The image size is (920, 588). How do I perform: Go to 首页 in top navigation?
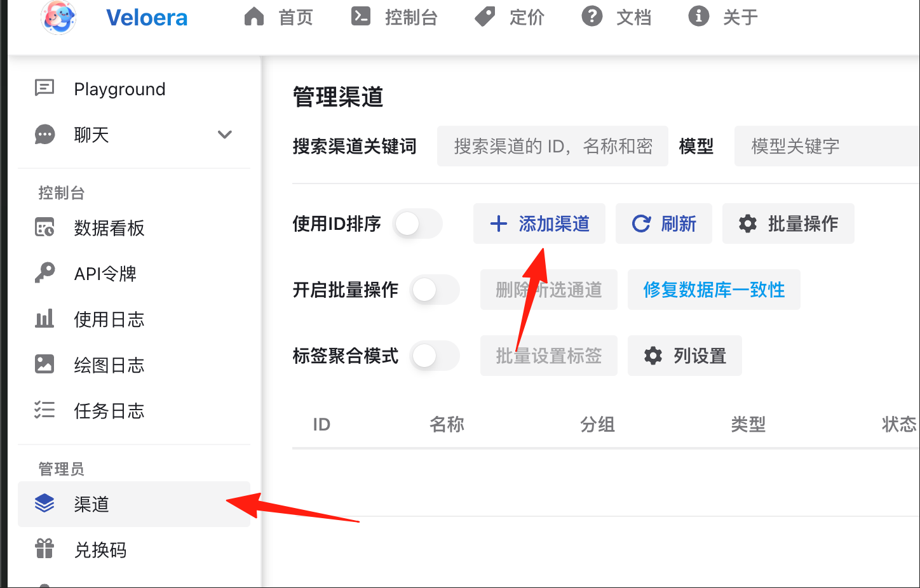(x=296, y=17)
